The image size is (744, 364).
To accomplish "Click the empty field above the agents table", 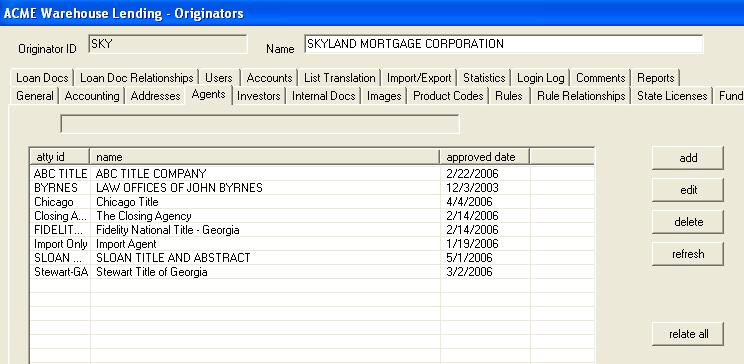I will pyautogui.click(x=260, y=124).
